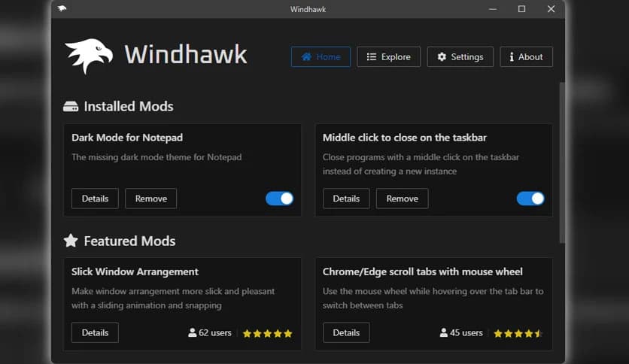
Task: Click the vertical scrollbar of the mods list
Action: pos(562,162)
